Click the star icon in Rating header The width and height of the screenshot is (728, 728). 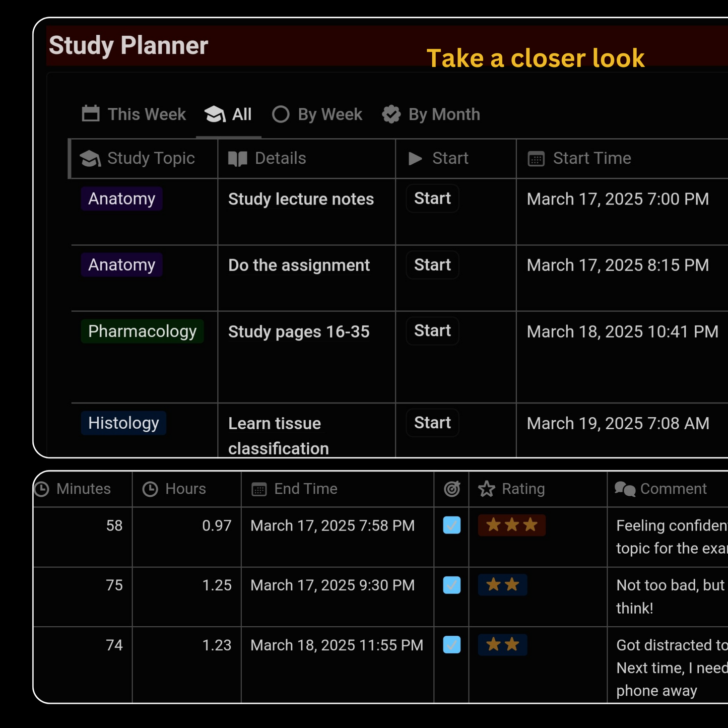[487, 489]
